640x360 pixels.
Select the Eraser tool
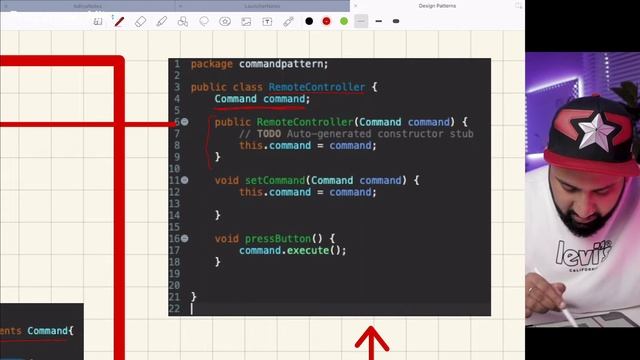(140, 22)
